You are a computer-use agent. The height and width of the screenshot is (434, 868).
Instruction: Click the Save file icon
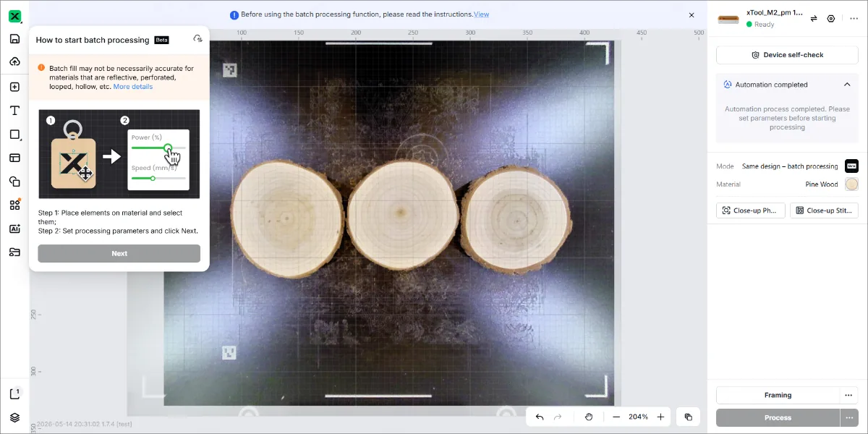[14, 38]
